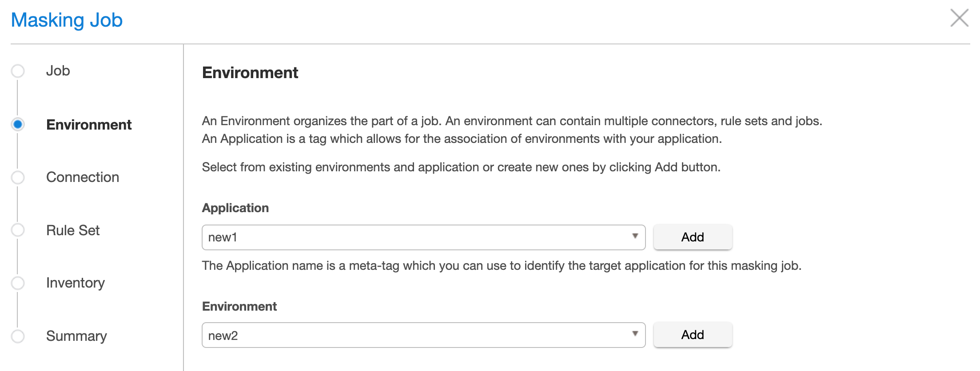This screenshot has height=371, width=980.
Task: Open the Summary step label
Action: [76, 336]
